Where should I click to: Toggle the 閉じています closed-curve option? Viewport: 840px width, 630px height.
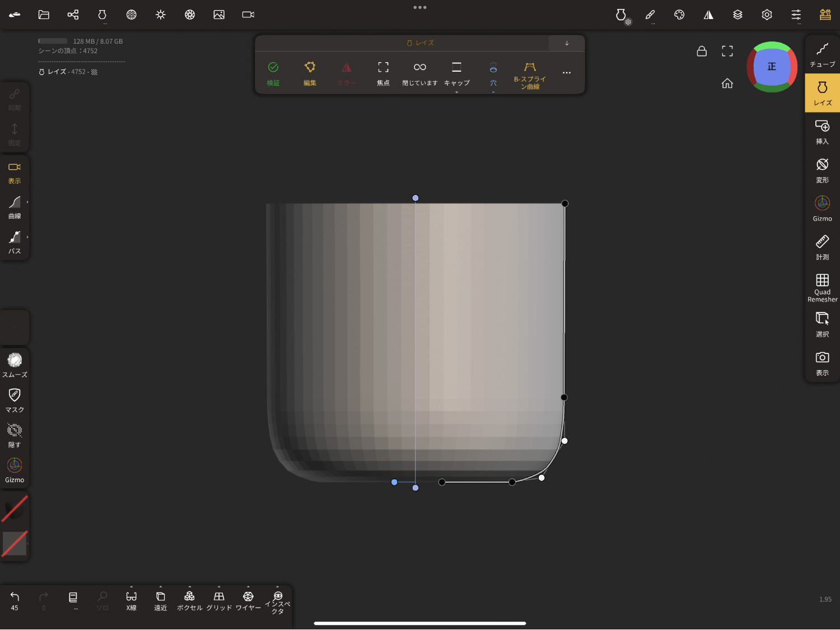[419, 73]
